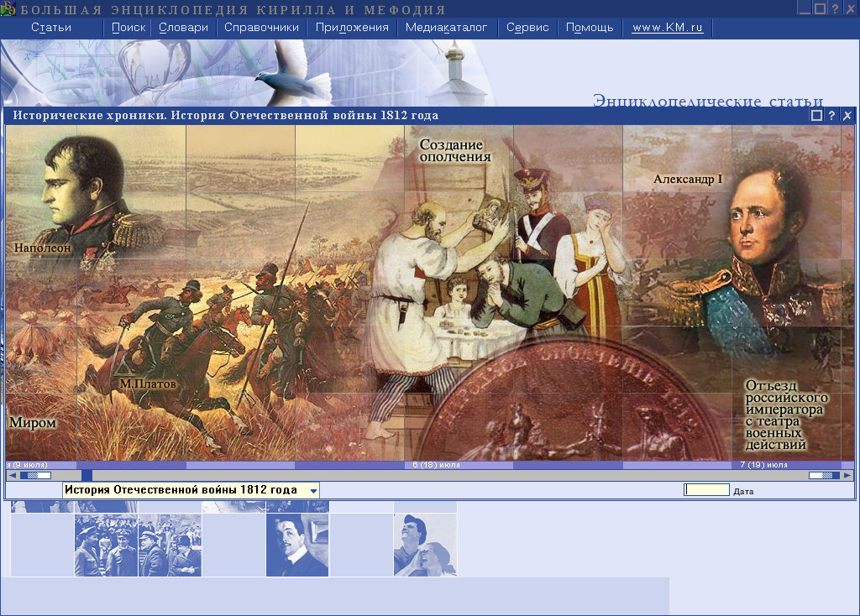
Task: Click the Александр I label
Action: point(688,179)
